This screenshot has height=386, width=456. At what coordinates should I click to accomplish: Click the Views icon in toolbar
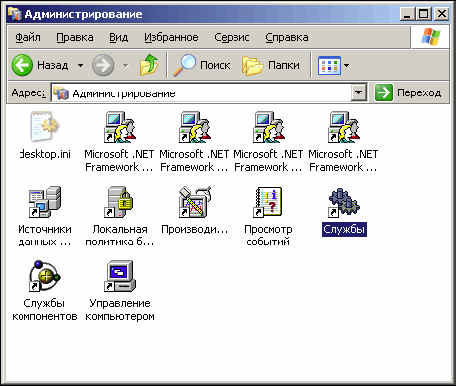[x=329, y=65]
